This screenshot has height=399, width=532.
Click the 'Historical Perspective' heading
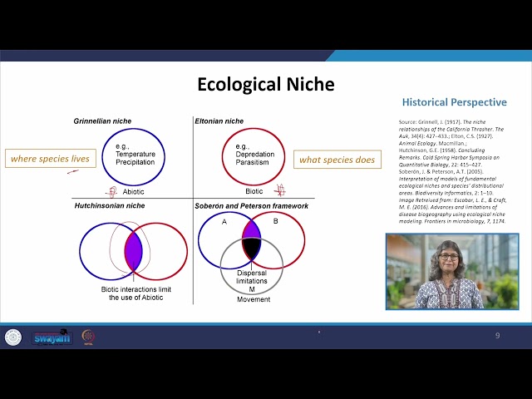point(455,102)
